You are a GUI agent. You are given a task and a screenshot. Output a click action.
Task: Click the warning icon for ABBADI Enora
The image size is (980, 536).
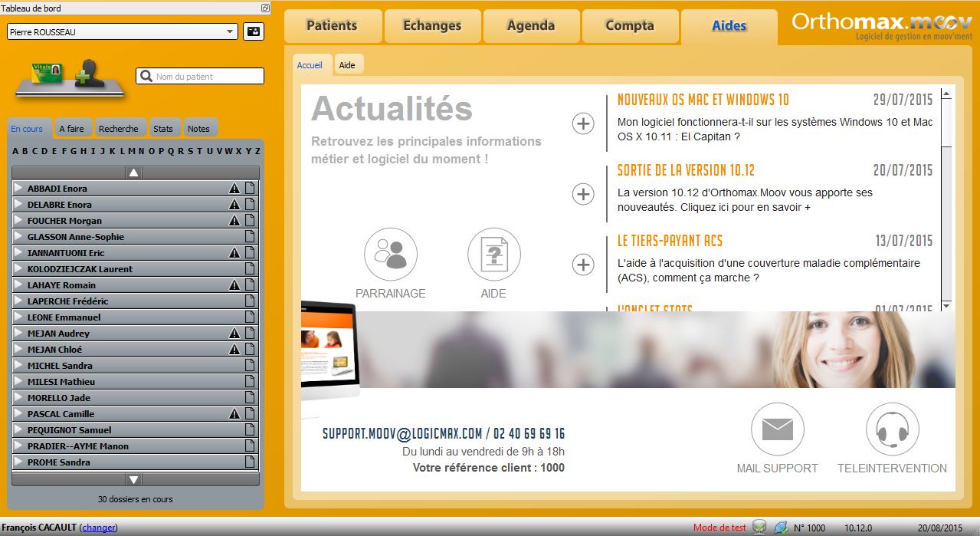[x=234, y=189]
